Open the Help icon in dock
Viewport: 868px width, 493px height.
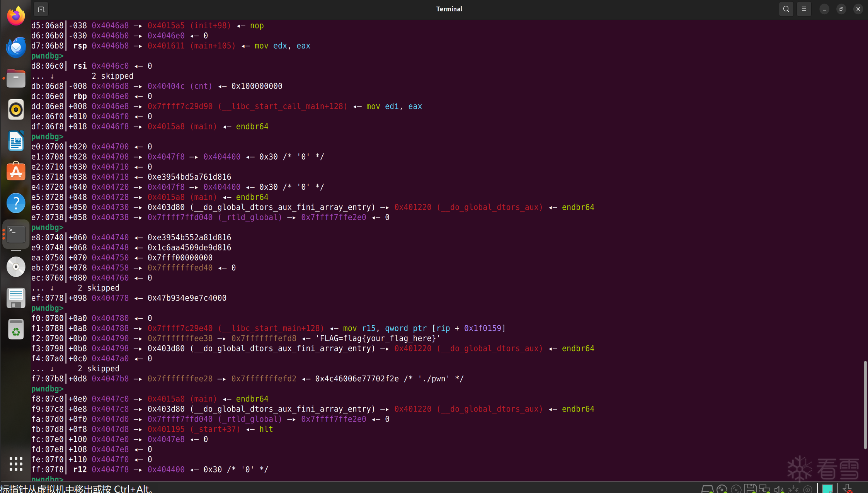click(16, 203)
